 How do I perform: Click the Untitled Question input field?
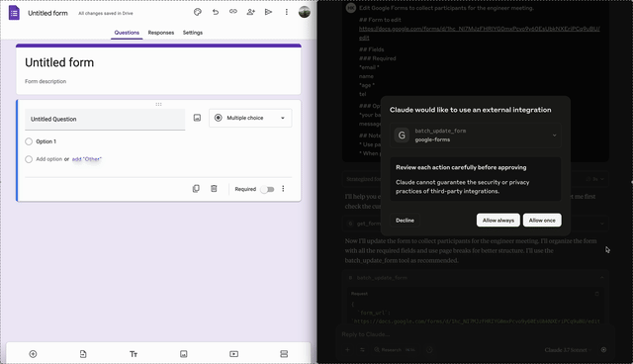tap(105, 119)
